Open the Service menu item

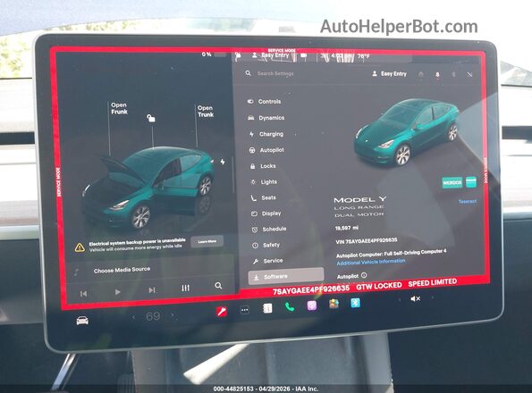[268, 261]
